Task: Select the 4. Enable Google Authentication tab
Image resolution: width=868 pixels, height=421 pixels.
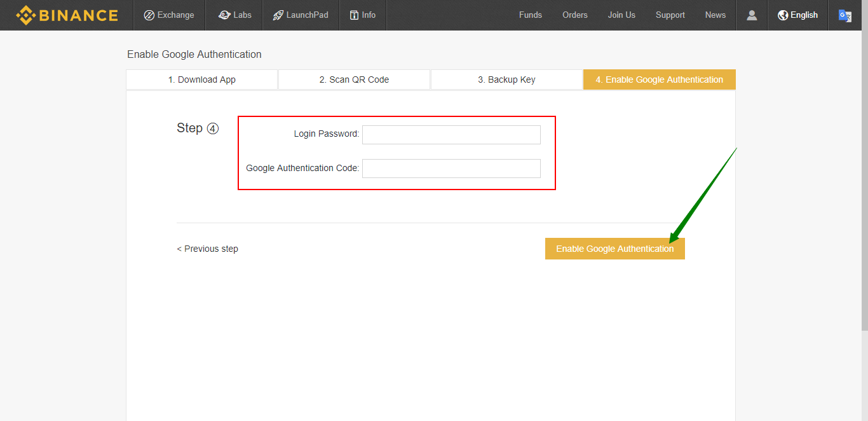Action: tap(660, 79)
